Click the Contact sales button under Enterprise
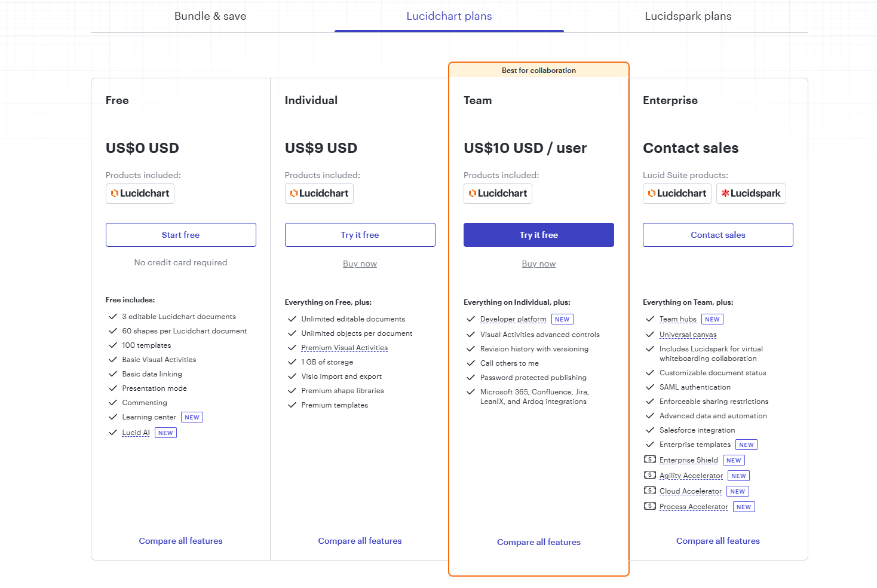Viewport: 877px width, 588px height. point(718,235)
